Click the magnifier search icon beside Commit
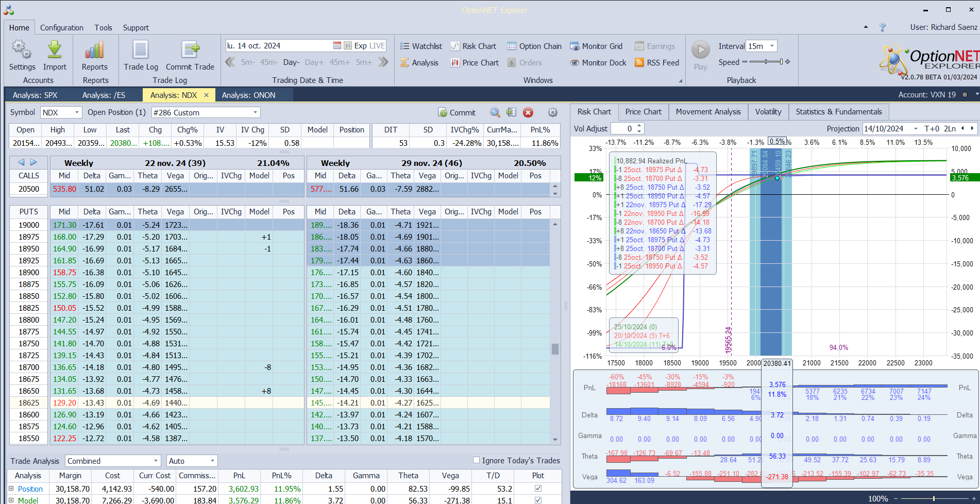 click(495, 112)
